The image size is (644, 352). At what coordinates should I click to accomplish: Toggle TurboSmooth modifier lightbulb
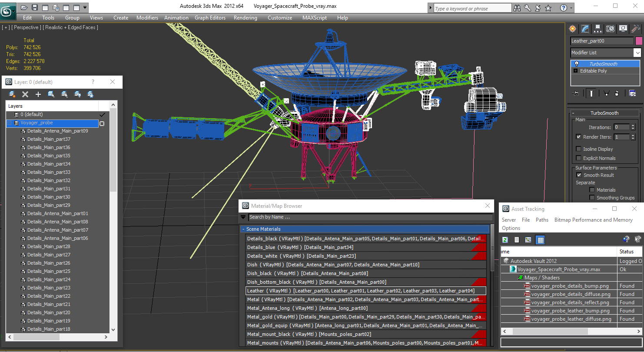tap(577, 64)
